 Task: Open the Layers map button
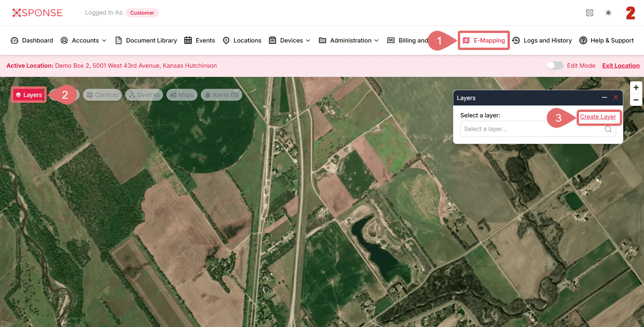pos(29,95)
